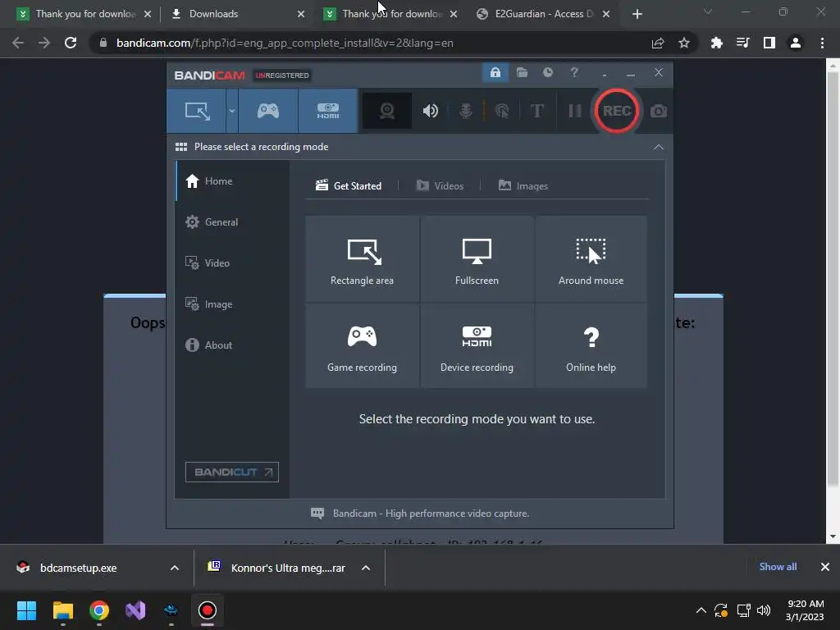Viewport: 840px width, 630px height.
Task: Select HDMI device recording toolbar icon
Action: [328, 111]
